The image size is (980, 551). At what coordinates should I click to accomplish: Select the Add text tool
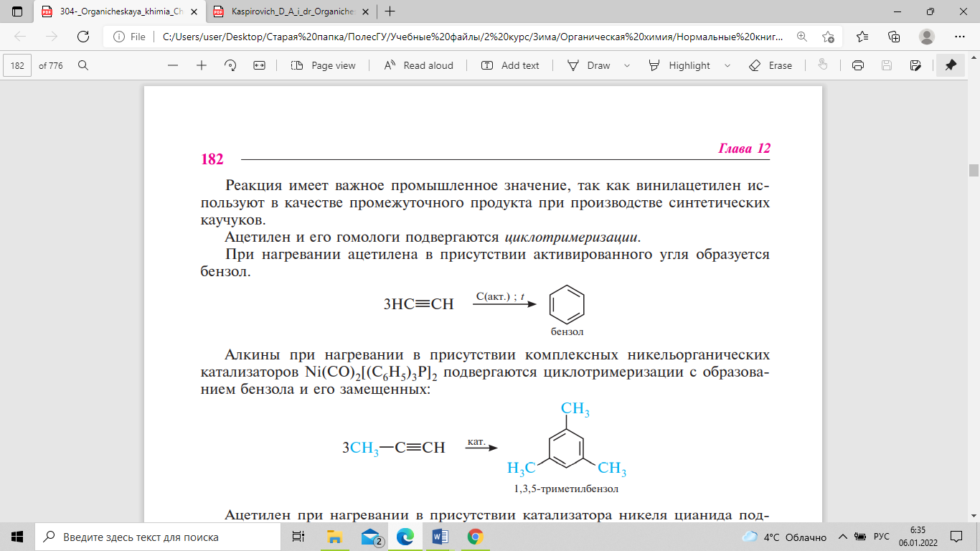[x=510, y=65]
